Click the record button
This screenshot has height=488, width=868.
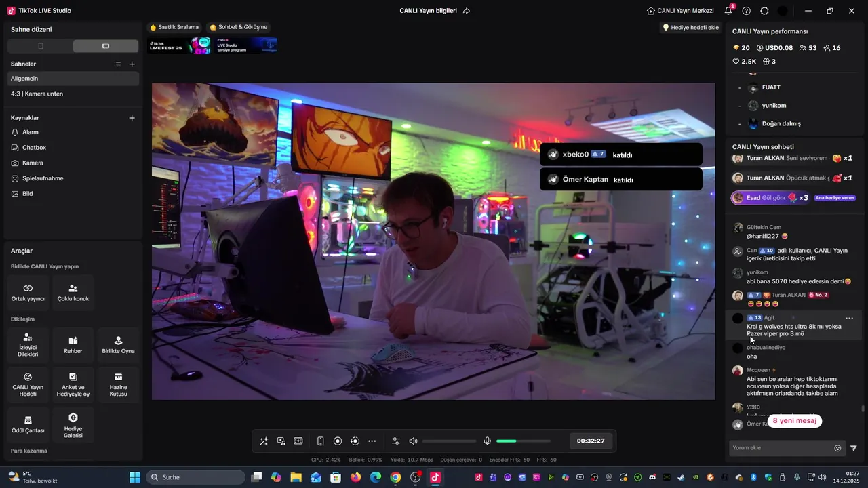pyautogui.click(x=338, y=441)
